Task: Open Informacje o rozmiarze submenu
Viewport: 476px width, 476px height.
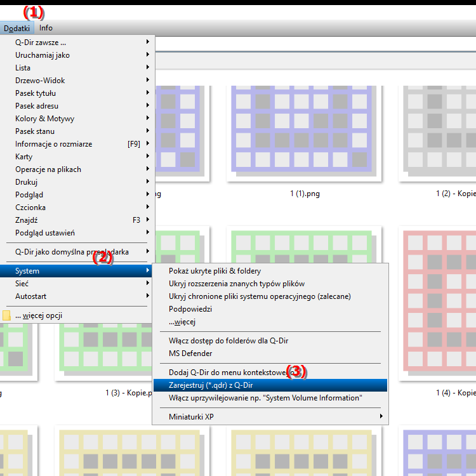Action: (x=77, y=144)
